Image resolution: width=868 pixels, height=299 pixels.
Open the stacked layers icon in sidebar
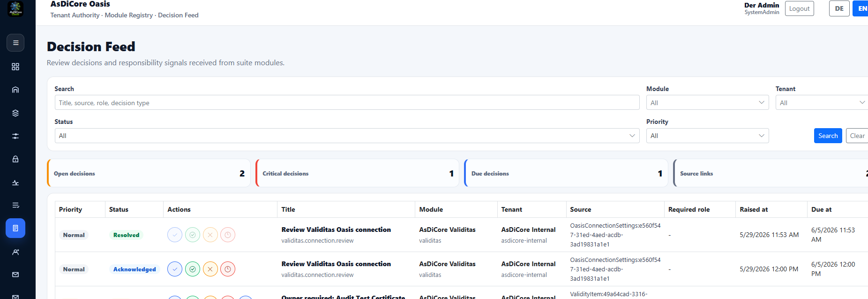pyautogui.click(x=15, y=113)
